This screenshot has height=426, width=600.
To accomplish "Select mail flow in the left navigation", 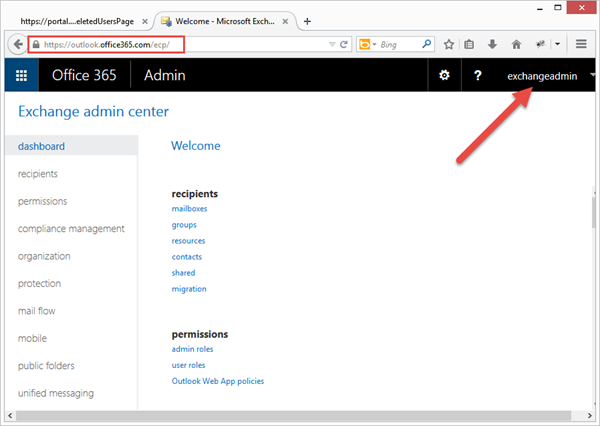I will click(x=39, y=311).
